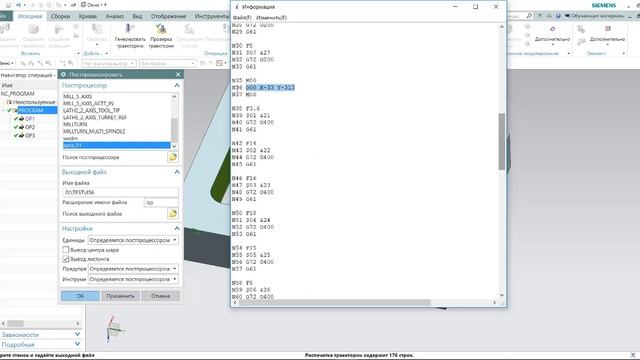This screenshot has height=360, width=640.
Task: Toggle 'Вывод центра шара' checkbox
Action: [x=66, y=249]
